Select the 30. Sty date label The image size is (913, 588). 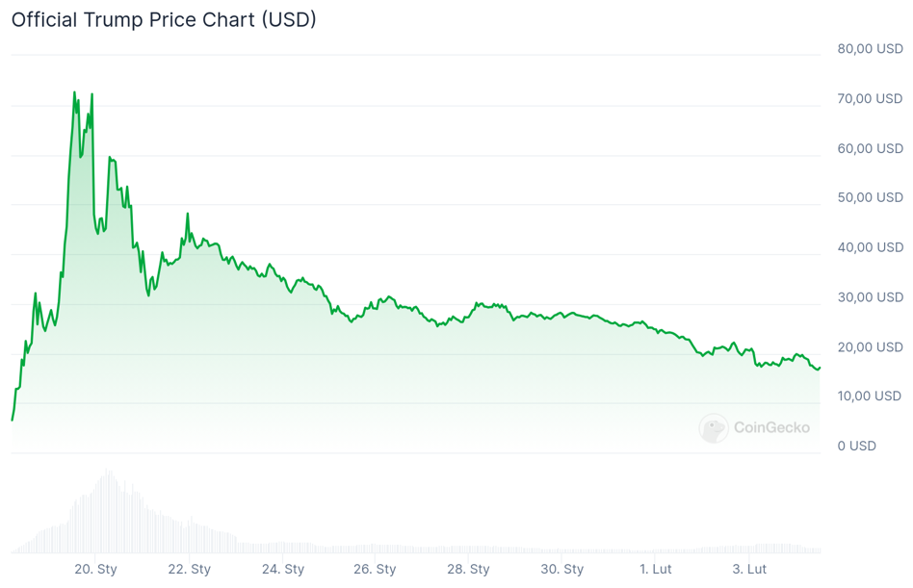(x=561, y=569)
